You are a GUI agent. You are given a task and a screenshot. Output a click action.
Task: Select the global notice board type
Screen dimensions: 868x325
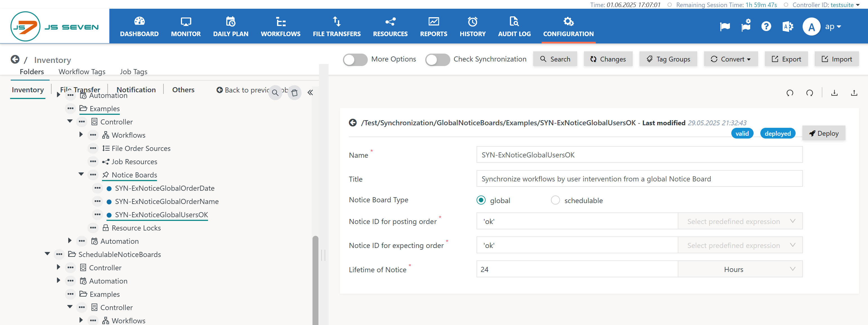pos(481,200)
